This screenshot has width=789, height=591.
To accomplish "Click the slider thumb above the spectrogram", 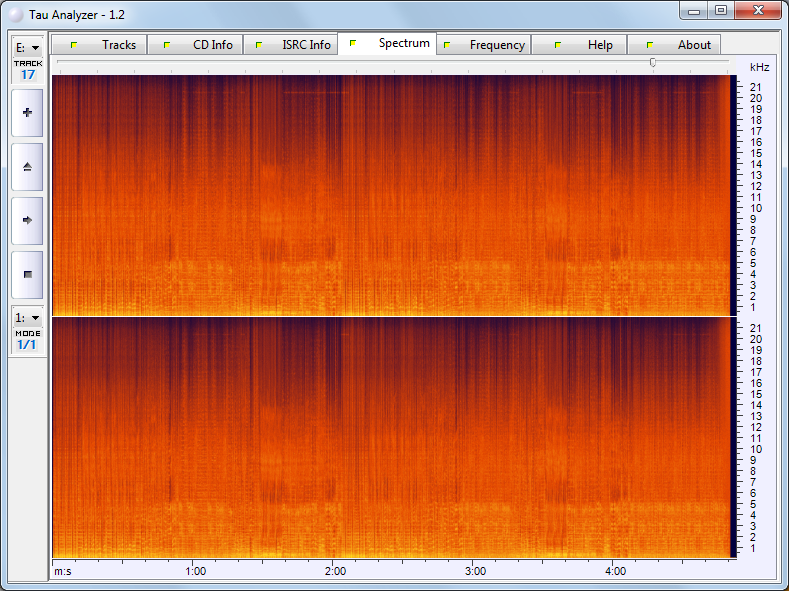I will [x=653, y=62].
